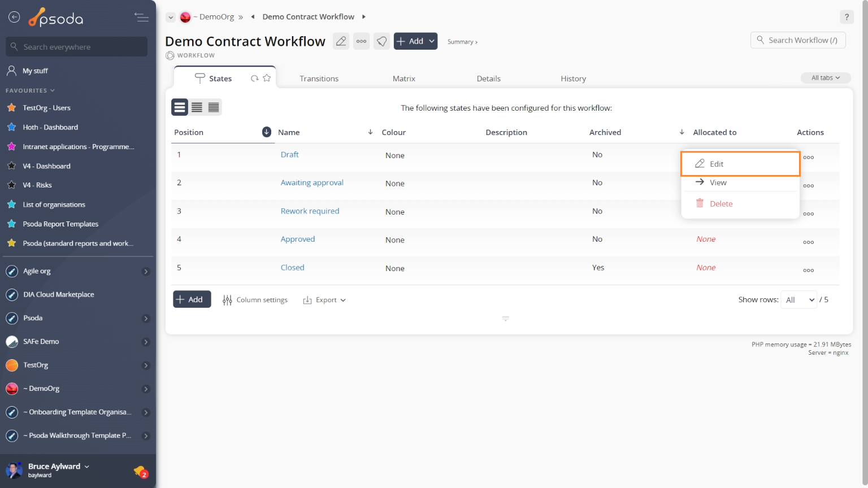Refresh the States tab with the reload icon
868x488 pixels.
(x=255, y=79)
